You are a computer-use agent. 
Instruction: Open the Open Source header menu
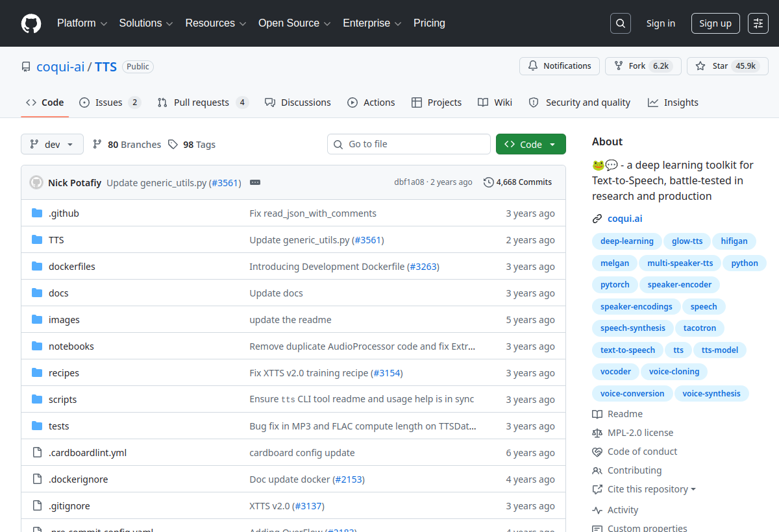[295, 23]
